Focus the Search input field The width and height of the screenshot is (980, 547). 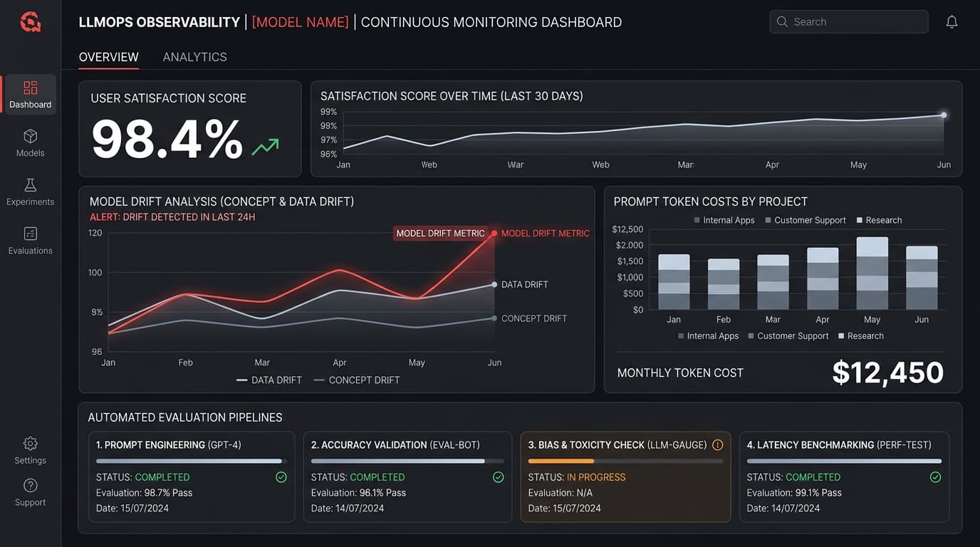[x=849, y=22]
